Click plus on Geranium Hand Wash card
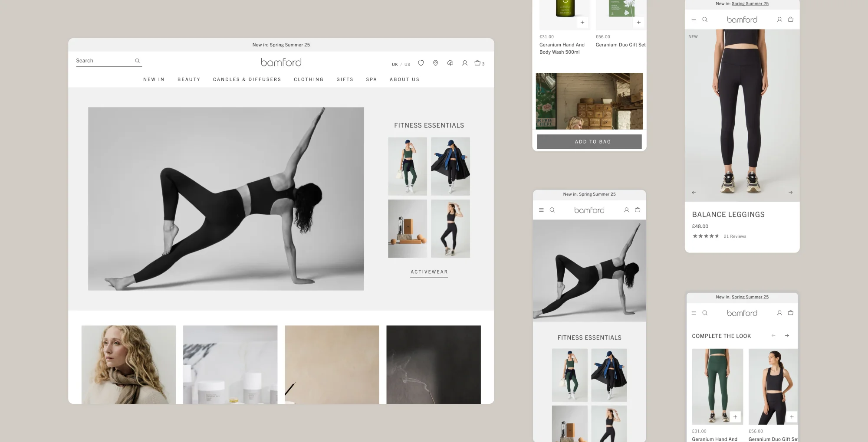Viewport: 868px width, 442px height. pyautogui.click(x=582, y=22)
